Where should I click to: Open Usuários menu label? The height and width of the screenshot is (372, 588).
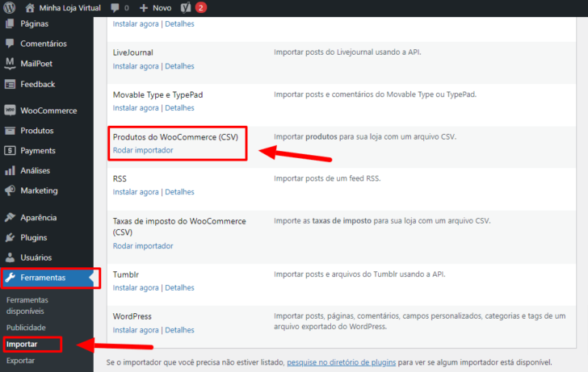point(36,257)
